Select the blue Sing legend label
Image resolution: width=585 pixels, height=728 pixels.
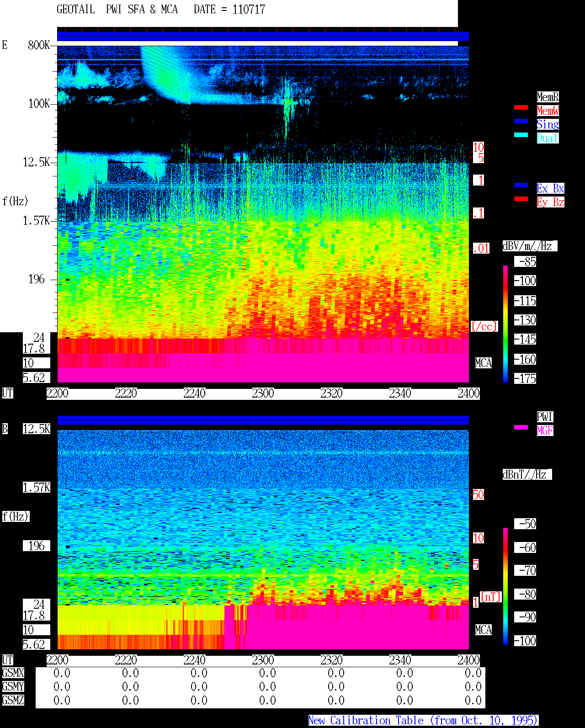pyautogui.click(x=548, y=124)
